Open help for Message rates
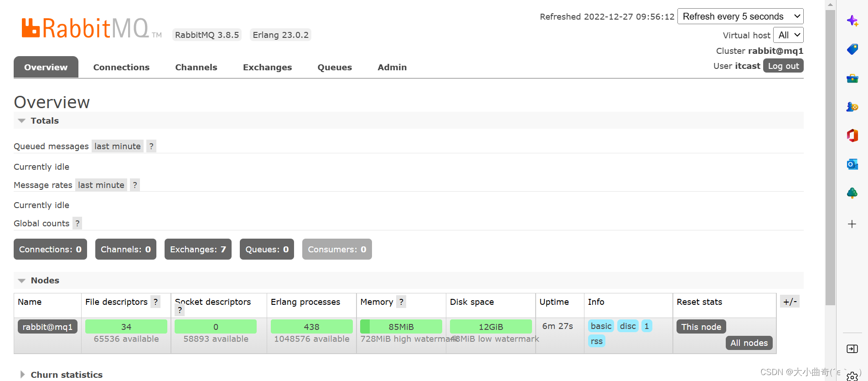The width and height of the screenshot is (868, 381). point(135,185)
